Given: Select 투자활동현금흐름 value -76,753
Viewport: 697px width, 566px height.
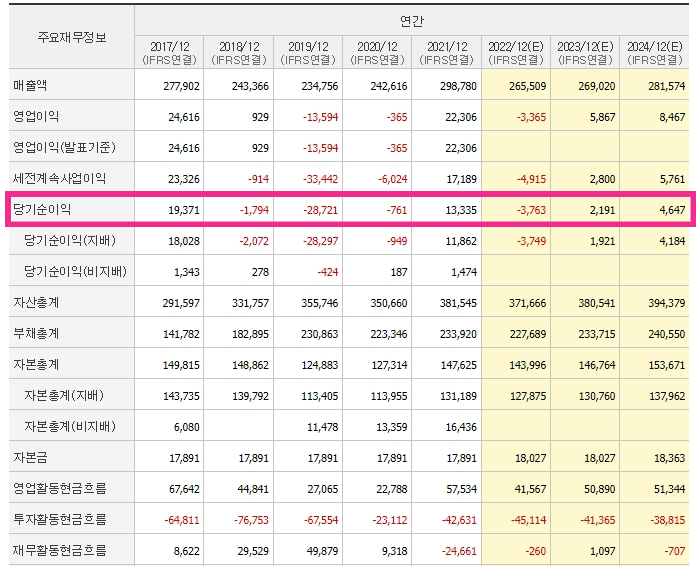Looking at the screenshot, I should [x=251, y=520].
